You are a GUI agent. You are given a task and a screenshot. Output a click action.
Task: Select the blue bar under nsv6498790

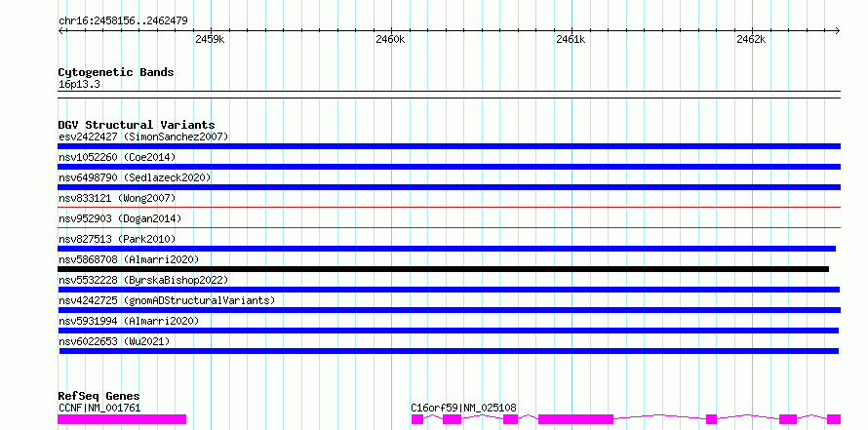coord(449,187)
